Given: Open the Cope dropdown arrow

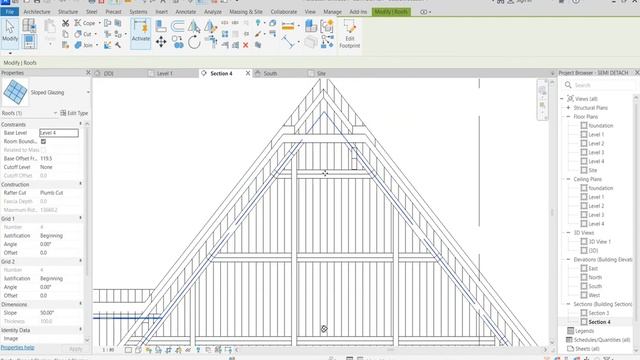Looking at the screenshot, I should [99, 23].
